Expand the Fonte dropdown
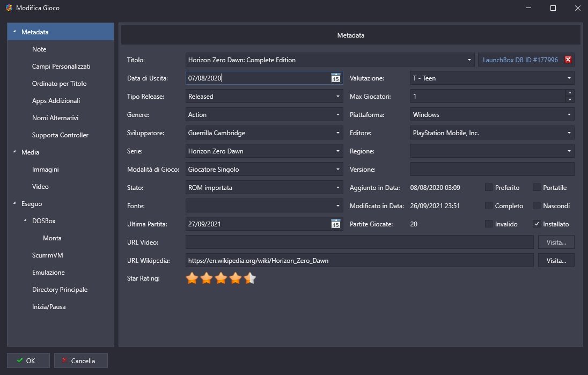588x375 pixels. click(x=338, y=206)
